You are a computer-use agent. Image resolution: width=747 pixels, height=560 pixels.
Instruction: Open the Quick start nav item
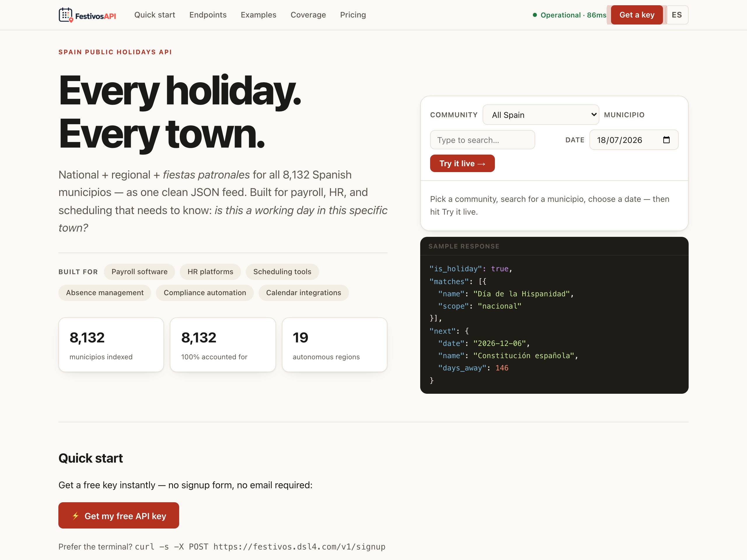point(155,15)
